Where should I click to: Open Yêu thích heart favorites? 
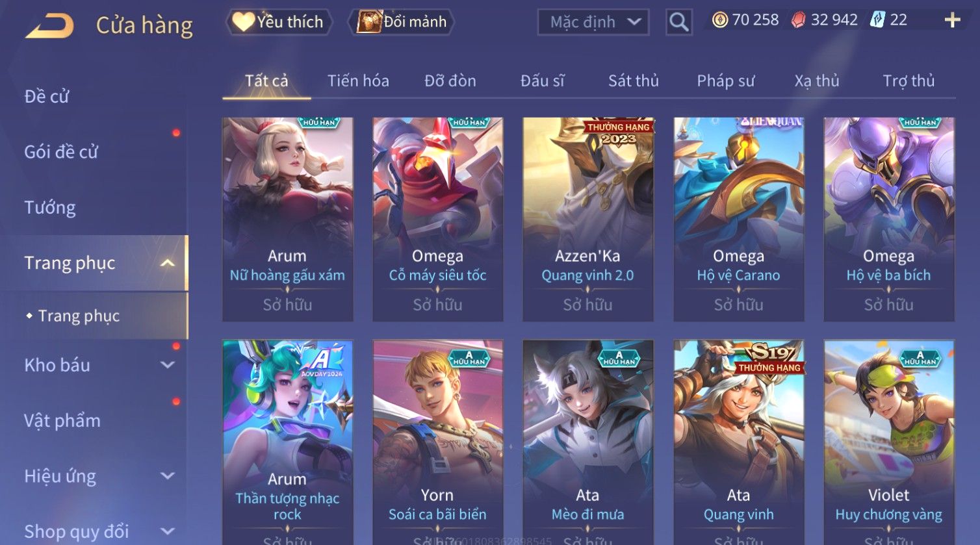(x=279, y=22)
